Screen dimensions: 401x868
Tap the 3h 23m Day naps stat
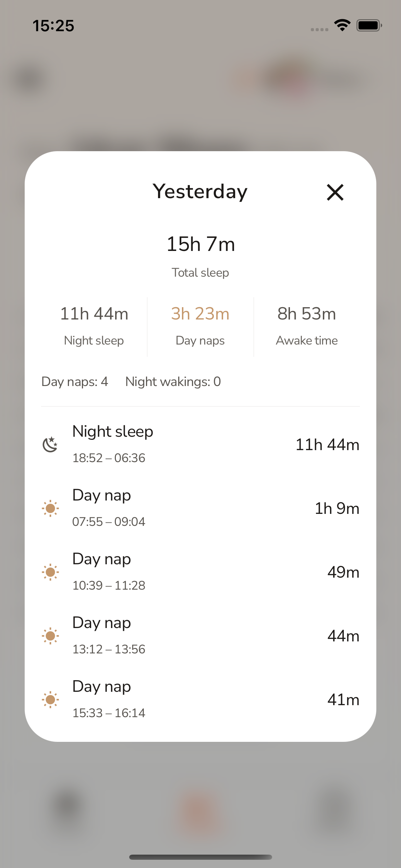(200, 314)
